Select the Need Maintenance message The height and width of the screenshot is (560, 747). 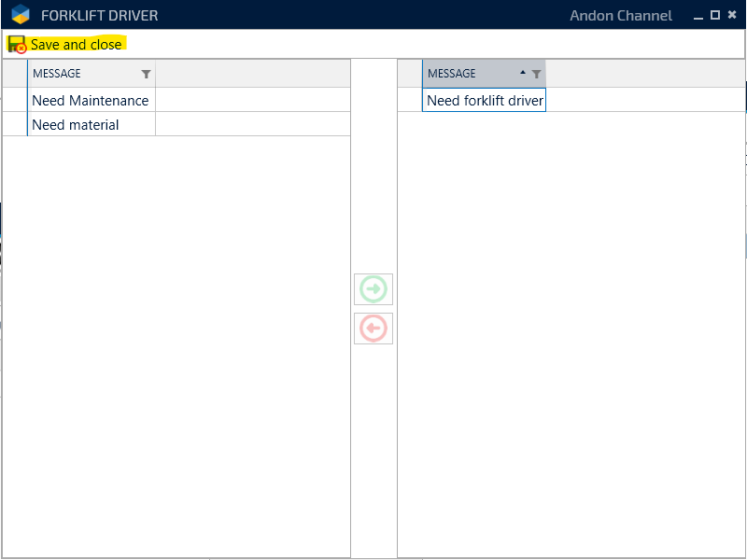91,100
